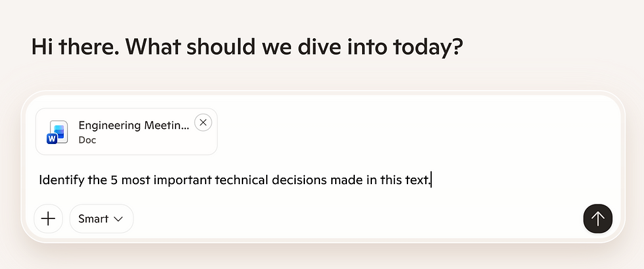Viewport: 644px width, 269px height.
Task: Click the number "5" in the prompt
Action: tap(110, 180)
